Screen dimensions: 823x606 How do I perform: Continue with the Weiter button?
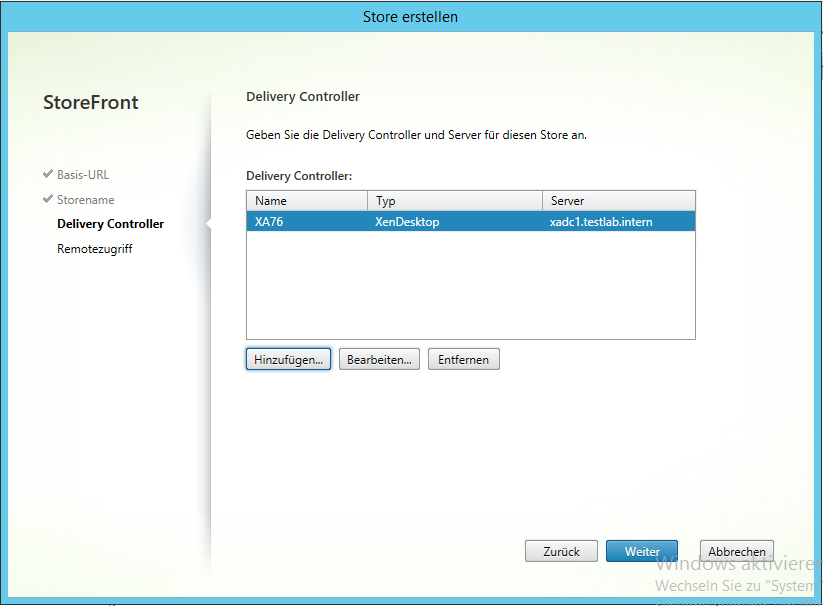click(x=642, y=551)
